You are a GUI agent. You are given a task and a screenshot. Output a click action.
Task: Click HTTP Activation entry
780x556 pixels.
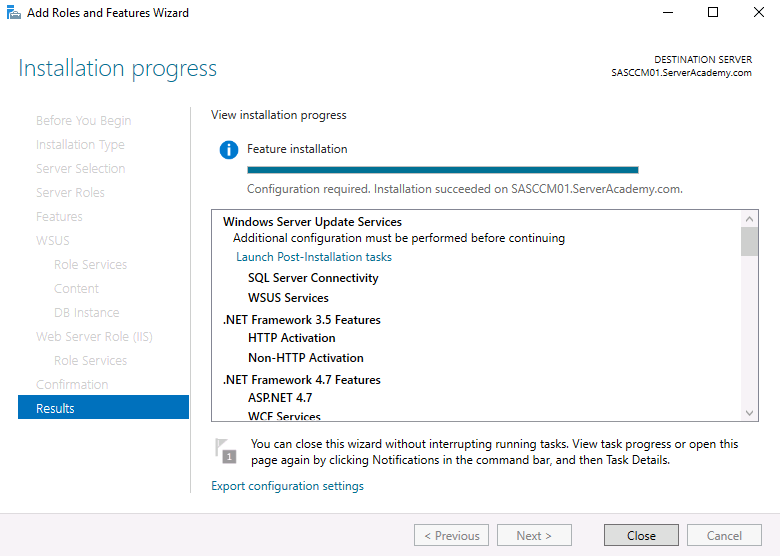pos(292,338)
